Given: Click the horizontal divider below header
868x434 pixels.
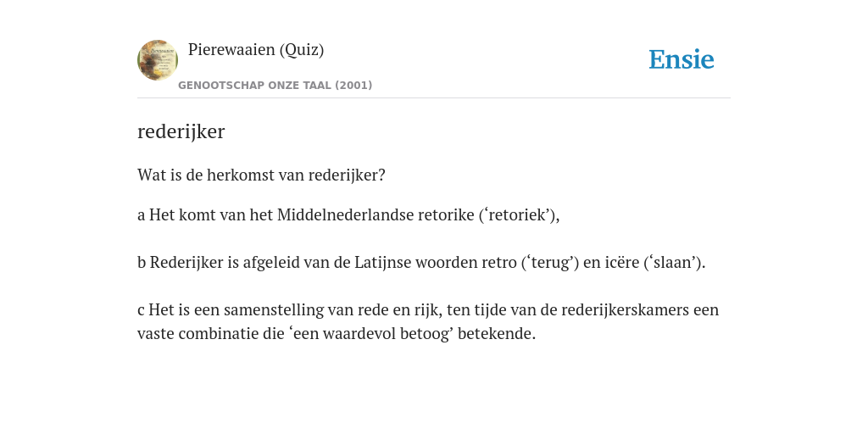Looking at the screenshot, I should [x=434, y=98].
